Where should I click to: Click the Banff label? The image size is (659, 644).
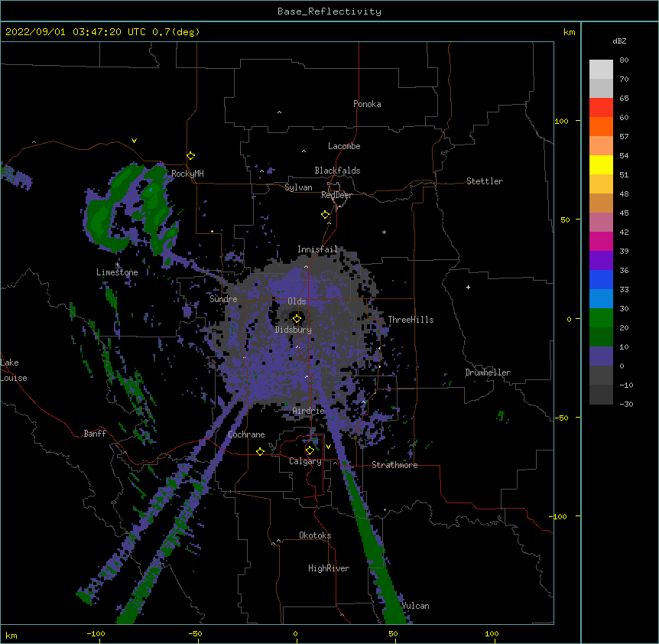point(95,434)
